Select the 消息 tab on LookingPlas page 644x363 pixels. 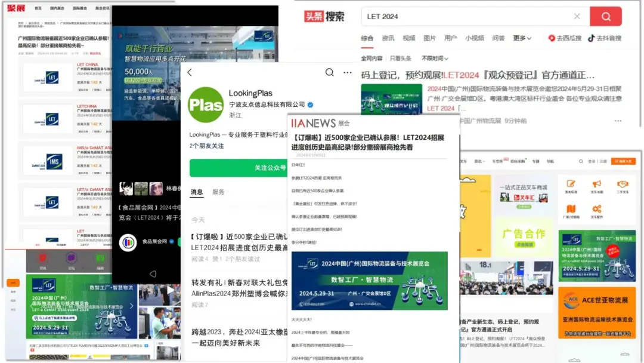tap(197, 192)
